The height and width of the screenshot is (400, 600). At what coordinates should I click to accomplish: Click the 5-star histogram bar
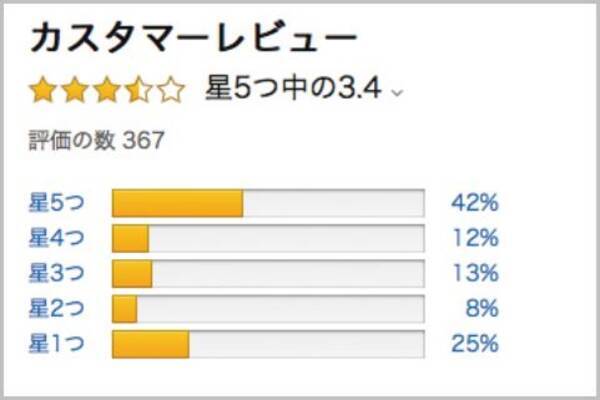pos(268,203)
